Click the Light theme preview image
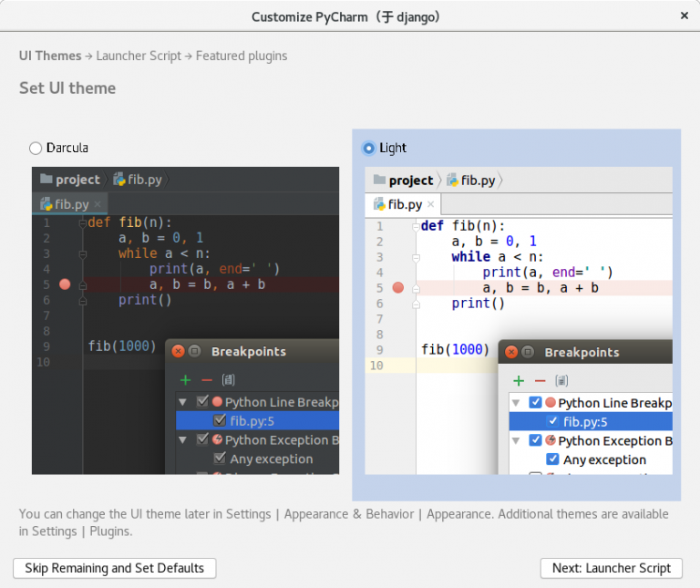 click(x=519, y=321)
